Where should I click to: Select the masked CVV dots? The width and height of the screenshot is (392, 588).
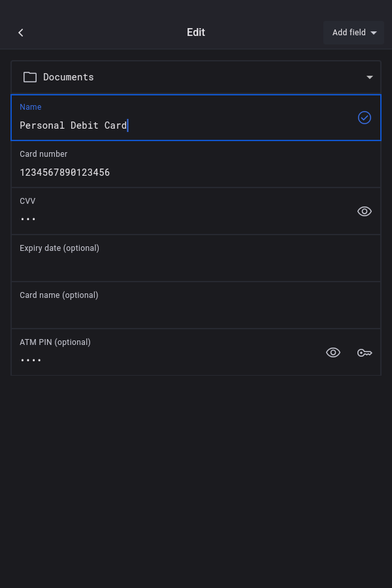click(28, 219)
